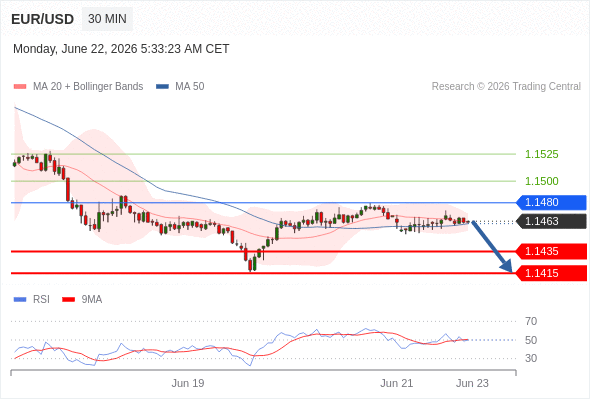Click the blue downward forecast arrow
The width and height of the screenshot is (590, 400).
click(x=492, y=246)
